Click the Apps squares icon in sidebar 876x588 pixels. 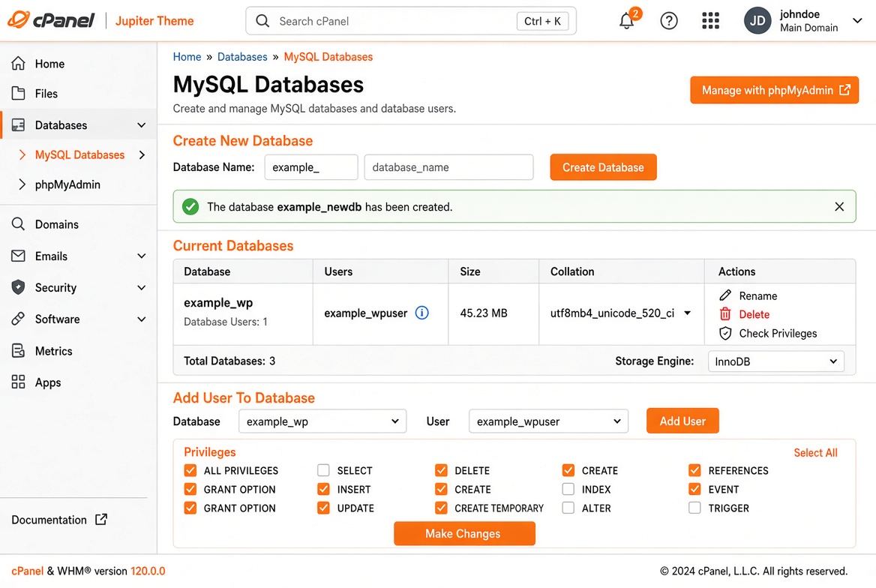[x=19, y=382]
